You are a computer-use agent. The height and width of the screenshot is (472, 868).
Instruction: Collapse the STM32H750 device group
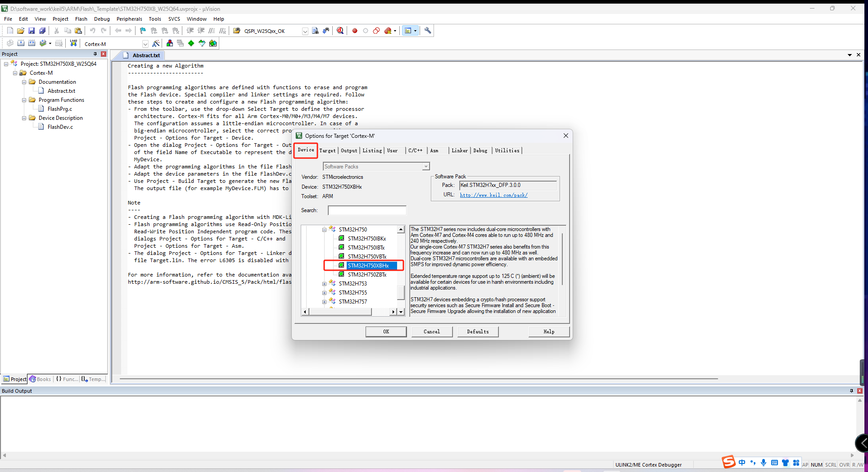(x=324, y=230)
